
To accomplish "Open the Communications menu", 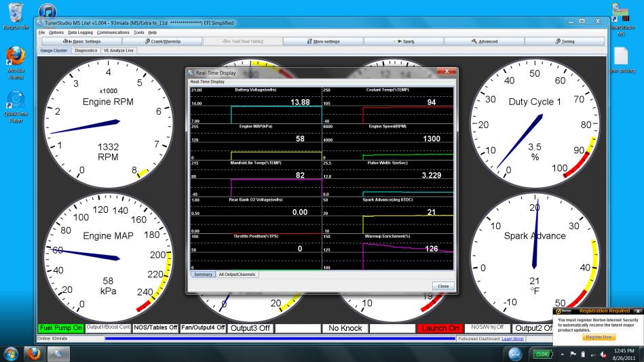I will point(113,33).
